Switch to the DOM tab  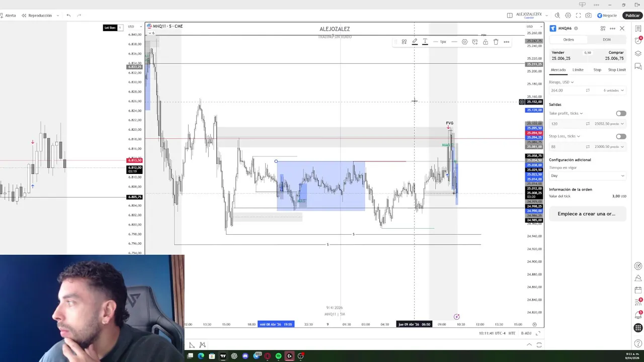coord(607,40)
